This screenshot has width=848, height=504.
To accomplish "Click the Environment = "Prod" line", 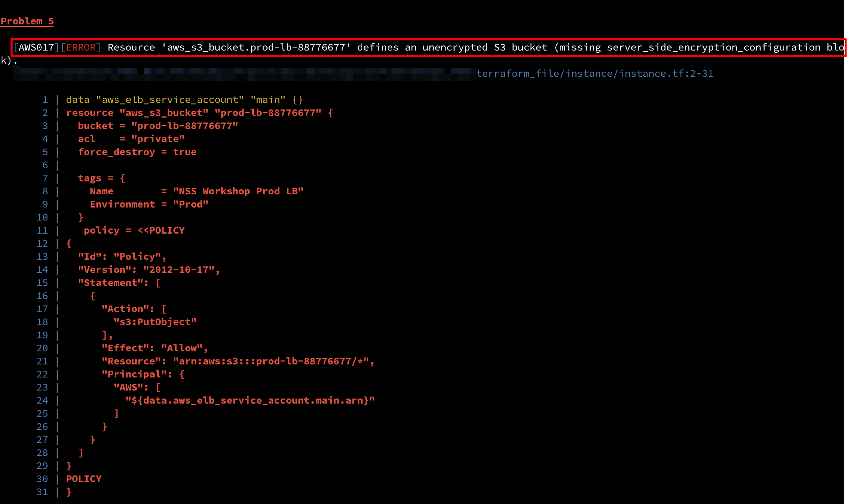I will 149,204.
